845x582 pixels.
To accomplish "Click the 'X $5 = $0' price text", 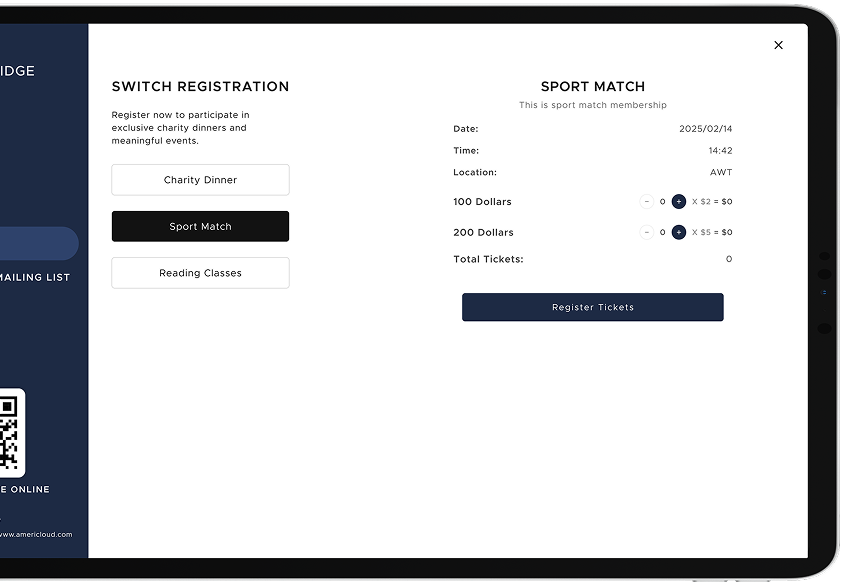I will (712, 232).
